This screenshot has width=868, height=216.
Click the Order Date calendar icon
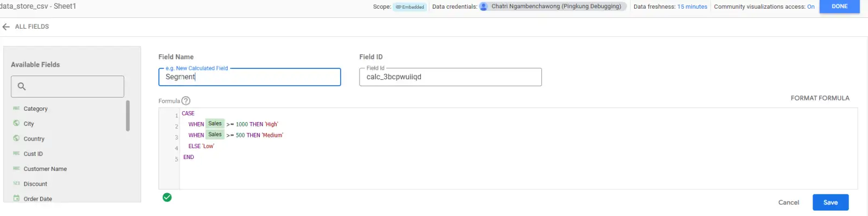click(x=16, y=199)
